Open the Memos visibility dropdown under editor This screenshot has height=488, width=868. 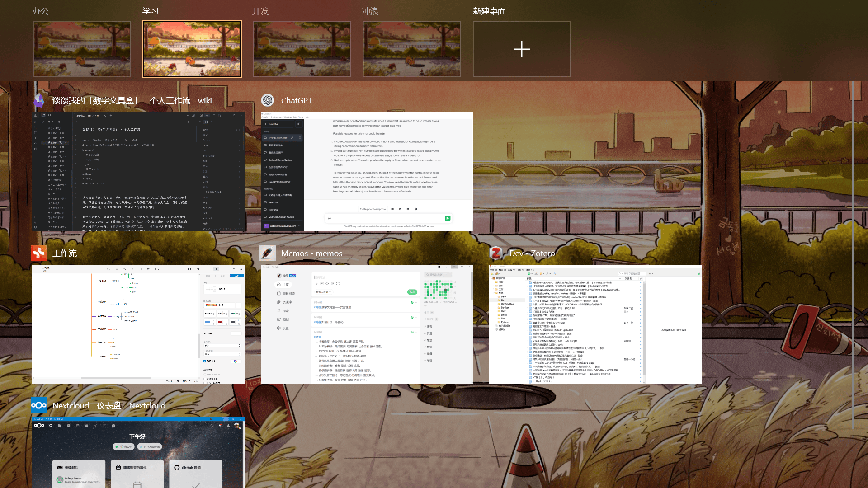(x=323, y=292)
